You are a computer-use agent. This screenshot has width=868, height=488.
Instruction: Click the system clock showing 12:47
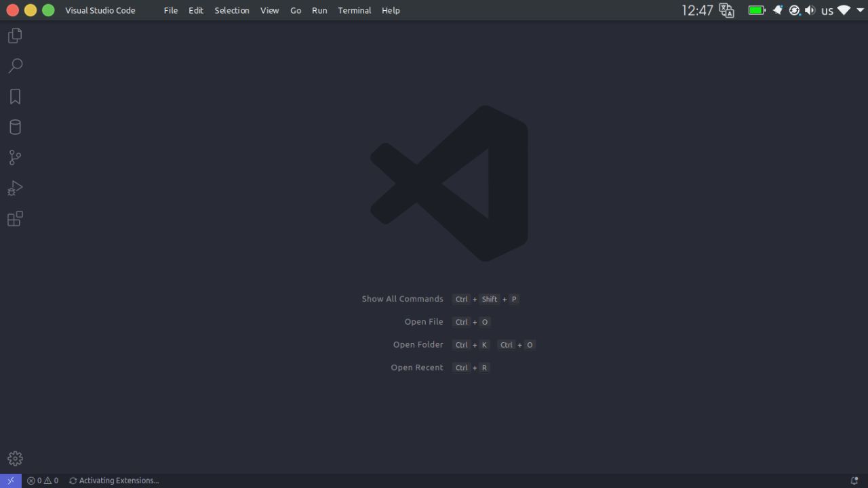tap(697, 10)
